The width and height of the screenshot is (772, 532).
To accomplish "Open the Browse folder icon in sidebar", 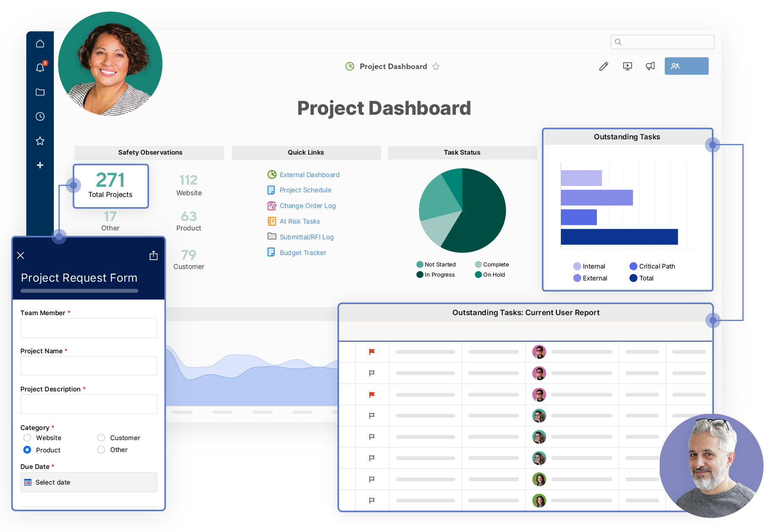I will tap(40, 92).
